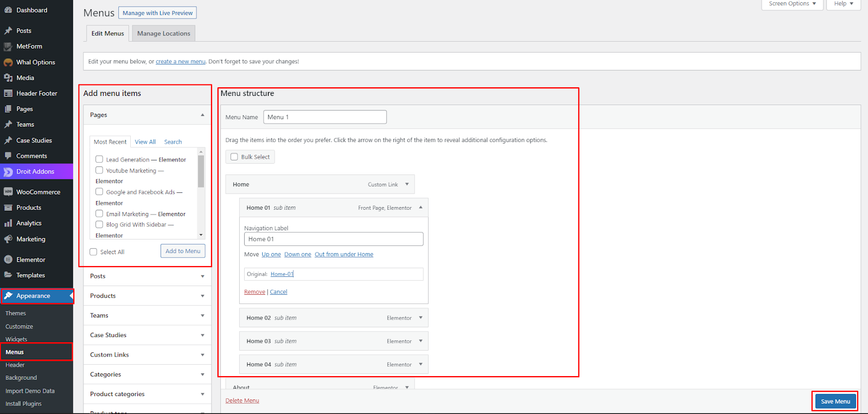Expand the Home 03 sub item
The image size is (868, 414).
click(x=420, y=341)
